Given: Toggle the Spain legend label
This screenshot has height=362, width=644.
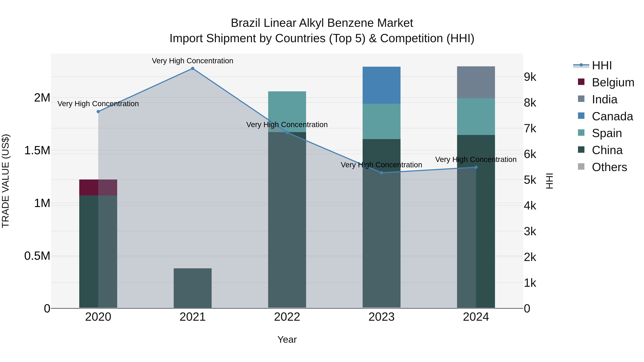Looking at the screenshot, I should point(607,133).
